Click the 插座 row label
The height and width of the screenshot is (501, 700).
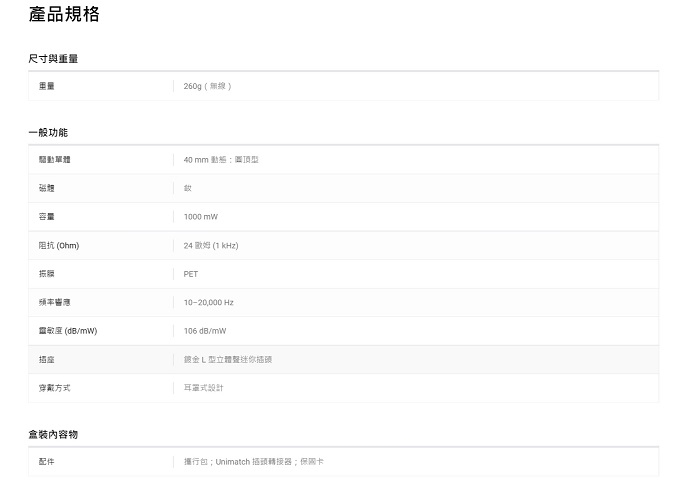tap(47, 359)
